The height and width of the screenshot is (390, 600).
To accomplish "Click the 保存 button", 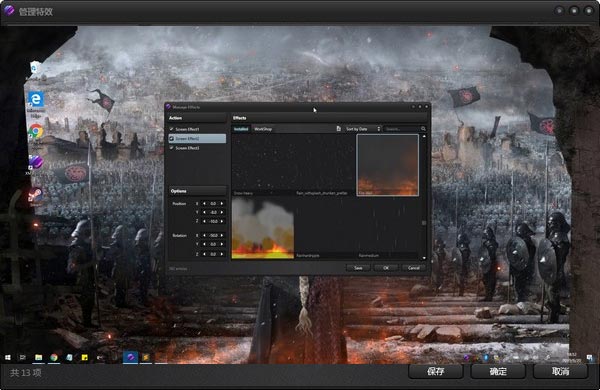I will [436, 371].
